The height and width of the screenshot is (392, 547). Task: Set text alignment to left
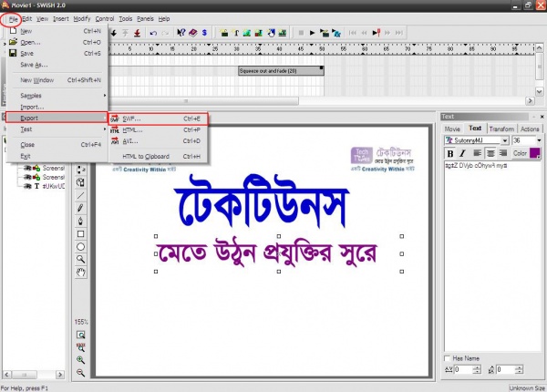point(477,153)
